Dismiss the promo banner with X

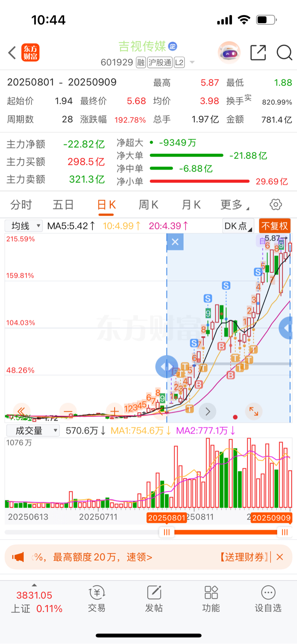(x=280, y=557)
